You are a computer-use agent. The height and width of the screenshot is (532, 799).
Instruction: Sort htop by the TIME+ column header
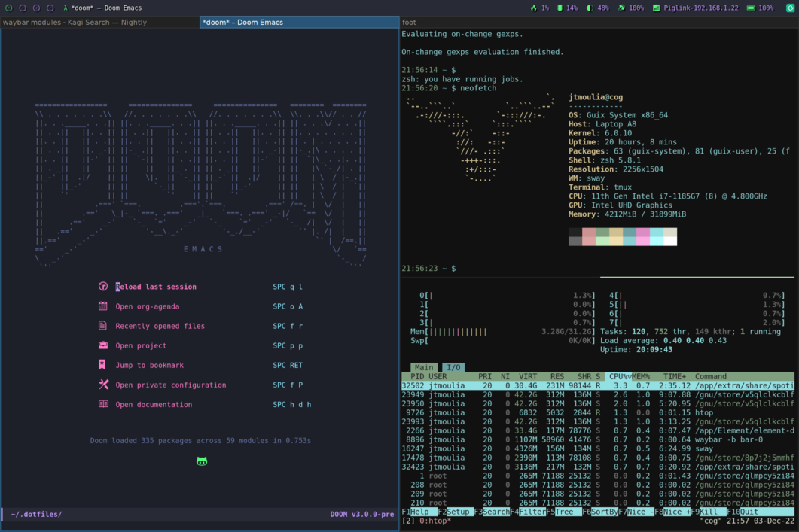coord(674,376)
